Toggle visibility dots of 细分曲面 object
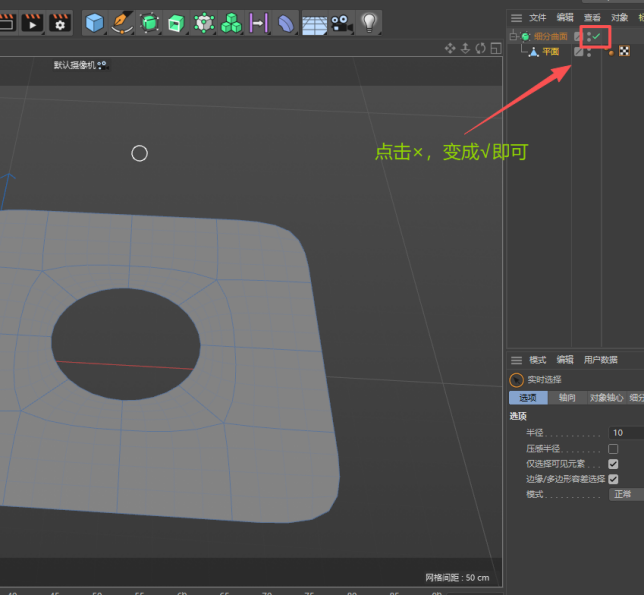The image size is (644, 595). tap(589, 37)
